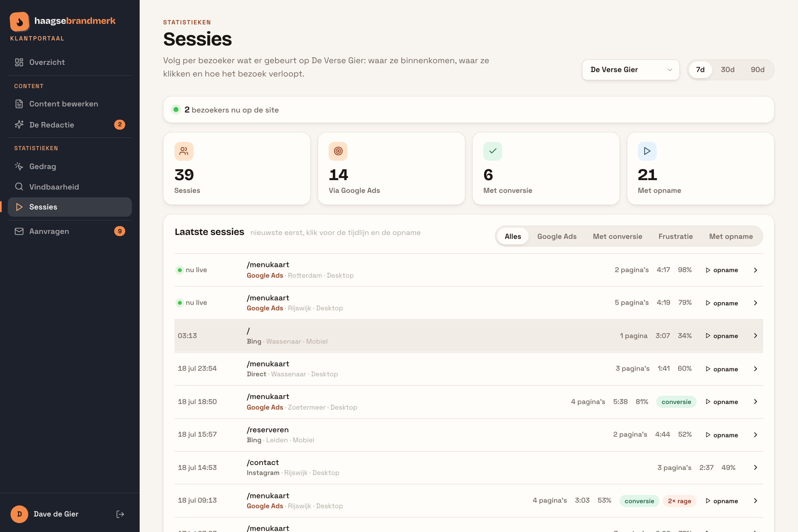Viewport: 798px width, 532px height.
Task: Click the Vindbaarheid magnifier icon
Action: pos(19,186)
